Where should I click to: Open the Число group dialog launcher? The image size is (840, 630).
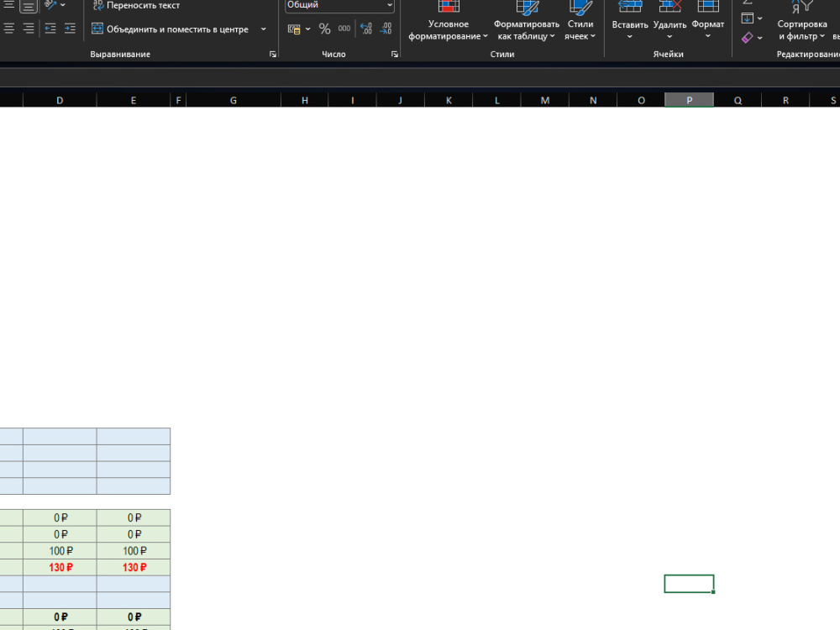(395, 54)
